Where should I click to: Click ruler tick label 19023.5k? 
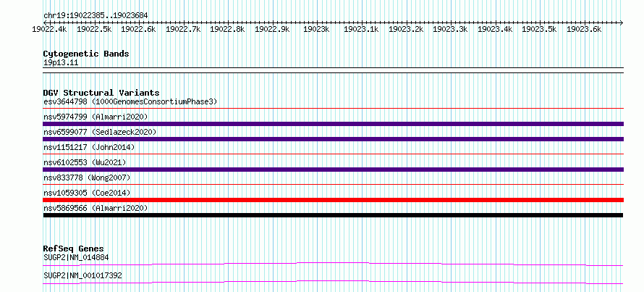[539, 29]
